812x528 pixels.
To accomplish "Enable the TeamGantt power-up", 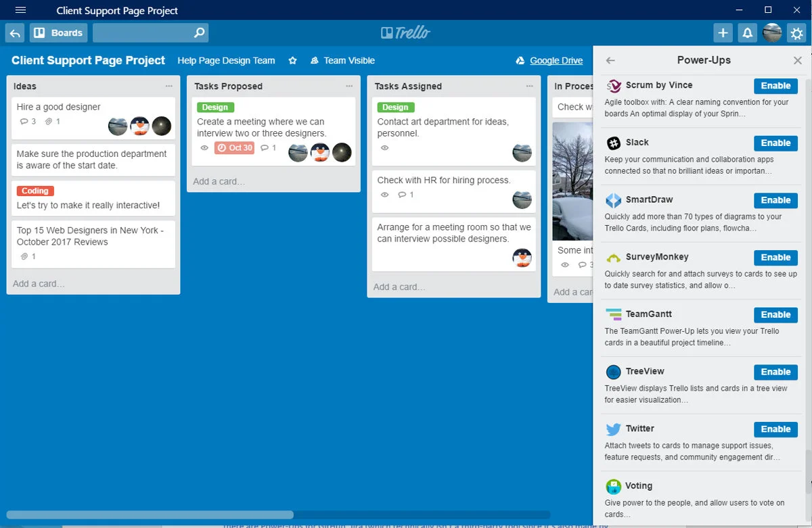I will point(775,315).
